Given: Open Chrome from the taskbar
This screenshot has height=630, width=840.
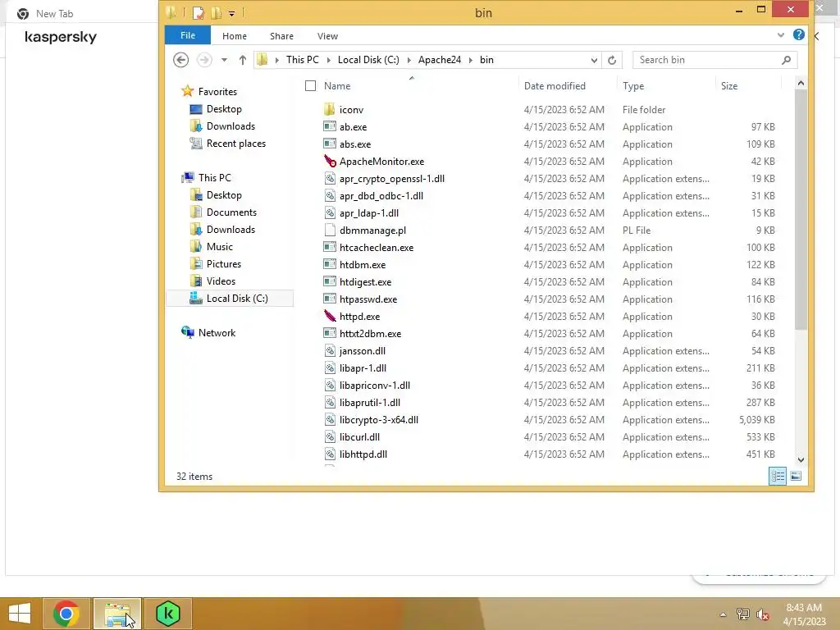Looking at the screenshot, I should point(66,614).
